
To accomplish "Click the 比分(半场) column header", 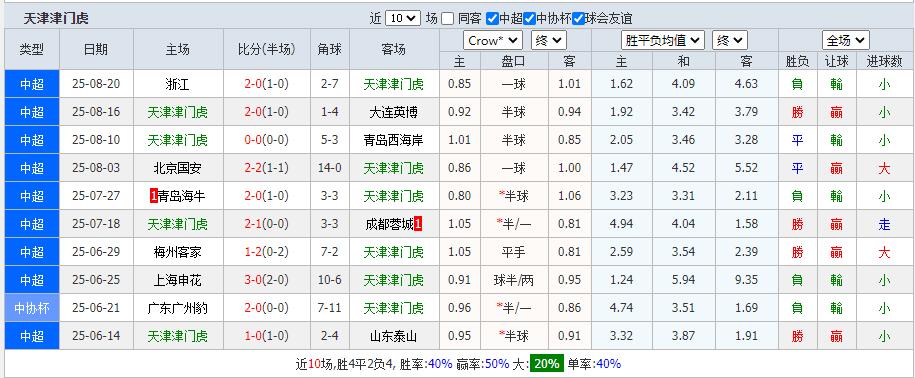I will [x=267, y=49].
